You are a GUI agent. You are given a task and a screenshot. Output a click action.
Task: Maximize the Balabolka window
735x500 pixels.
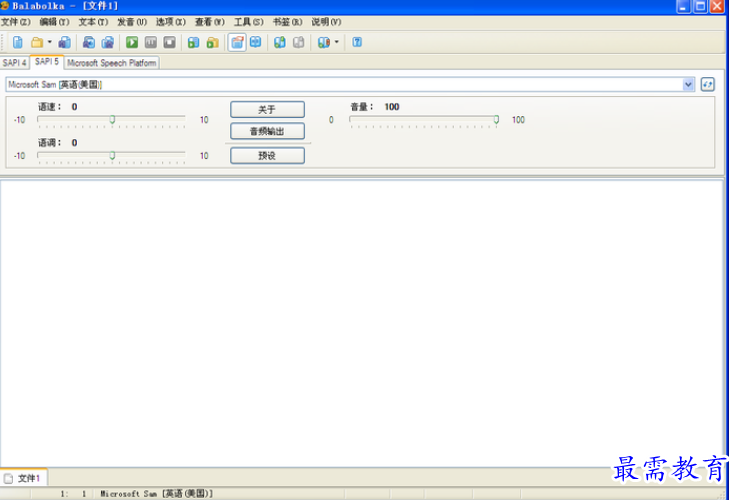click(700, 7)
